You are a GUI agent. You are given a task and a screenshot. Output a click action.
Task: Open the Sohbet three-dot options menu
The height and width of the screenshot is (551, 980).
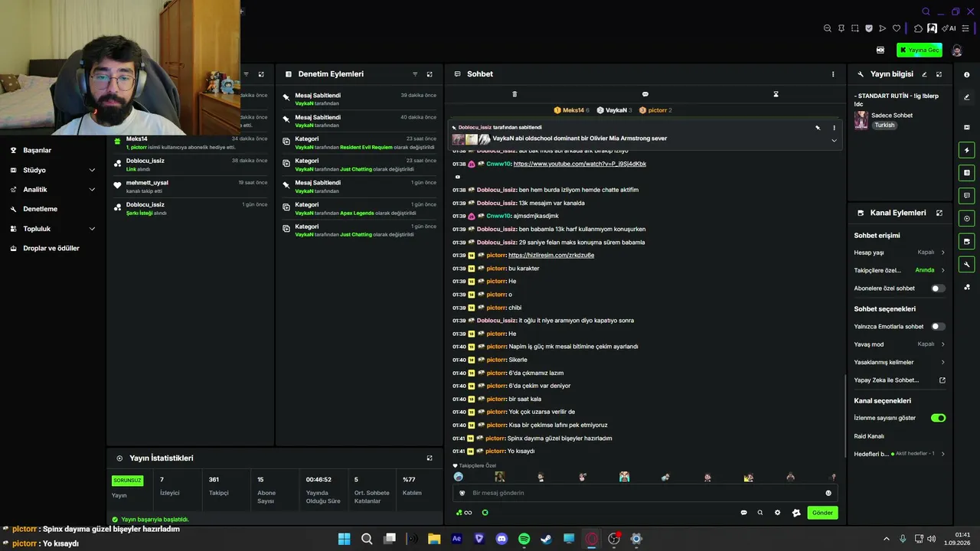click(833, 74)
